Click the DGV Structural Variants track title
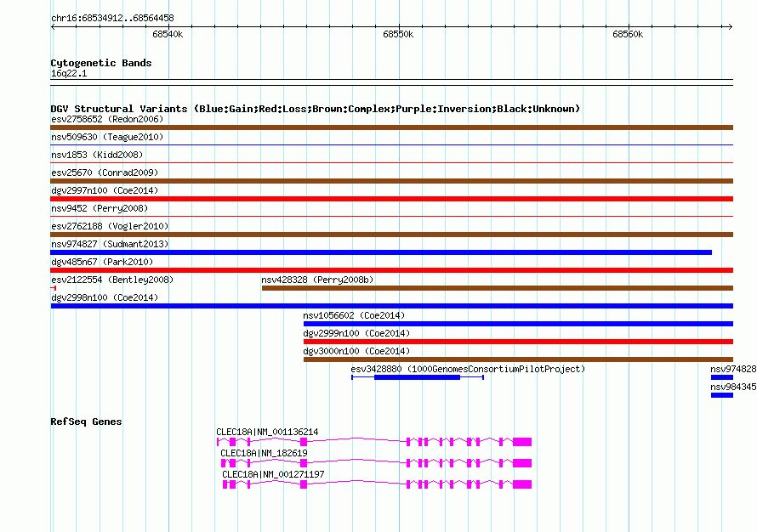 pos(316,109)
